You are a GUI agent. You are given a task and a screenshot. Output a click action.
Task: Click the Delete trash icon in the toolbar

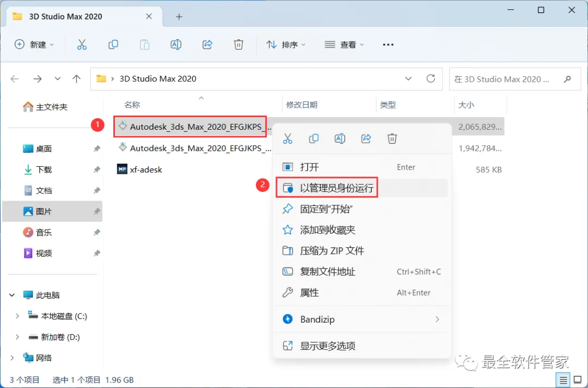coord(238,45)
